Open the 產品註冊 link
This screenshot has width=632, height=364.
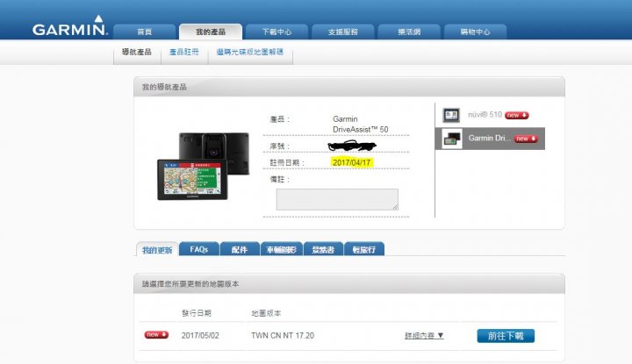pyautogui.click(x=184, y=52)
